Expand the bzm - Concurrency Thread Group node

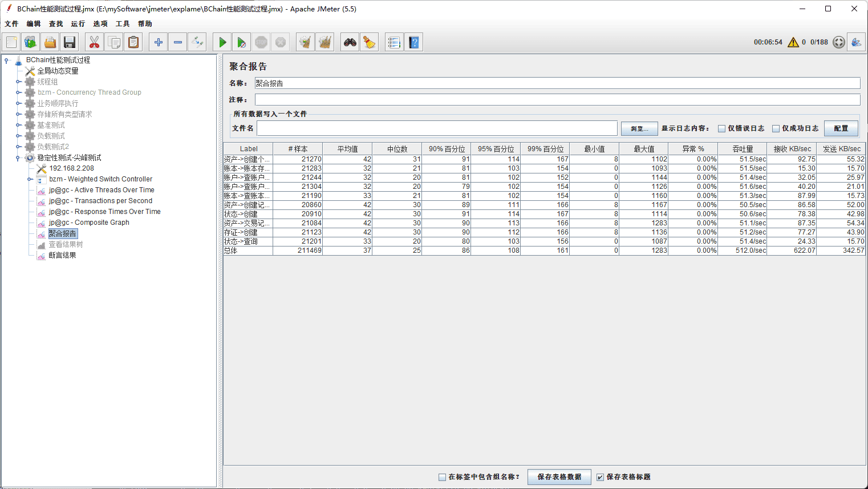[18, 92]
